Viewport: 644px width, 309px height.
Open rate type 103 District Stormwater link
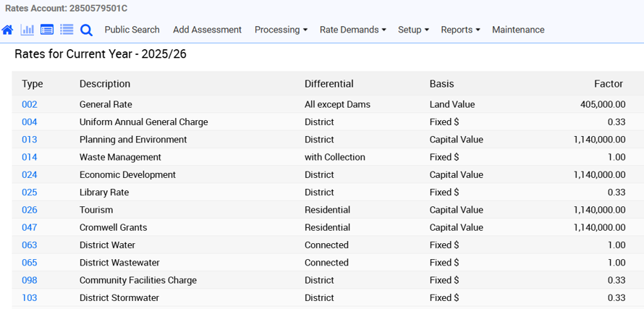click(x=30, y=297)
